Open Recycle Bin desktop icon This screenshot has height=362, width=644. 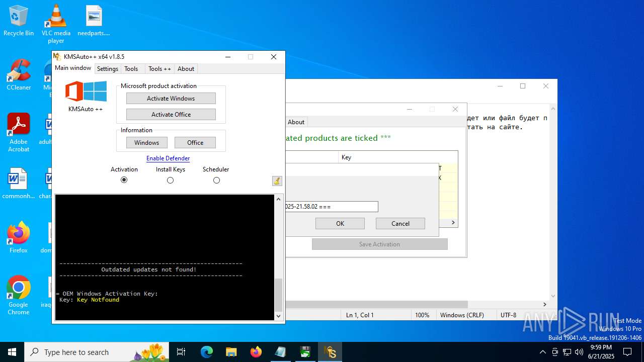pyautogui.click(x=19, y=21)
